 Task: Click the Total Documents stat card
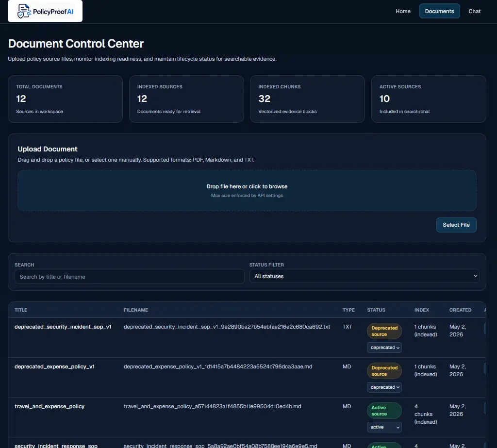coord(66,99)
